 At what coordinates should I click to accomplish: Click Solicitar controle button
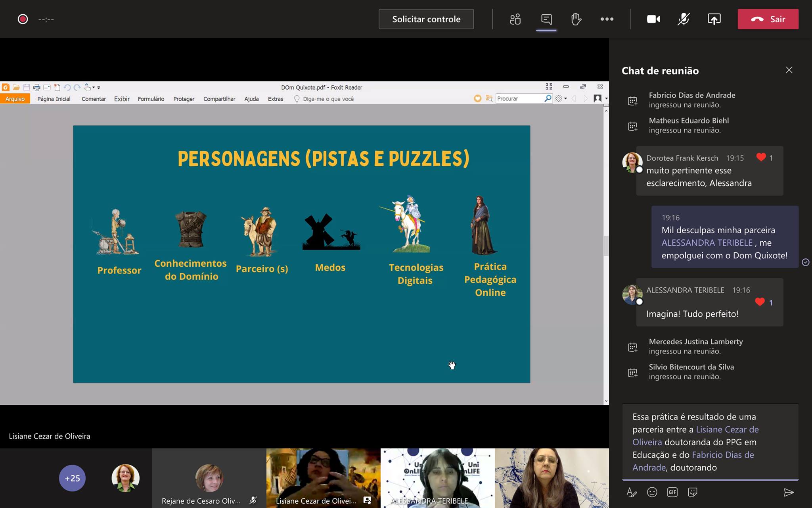[x=426, y=19]
